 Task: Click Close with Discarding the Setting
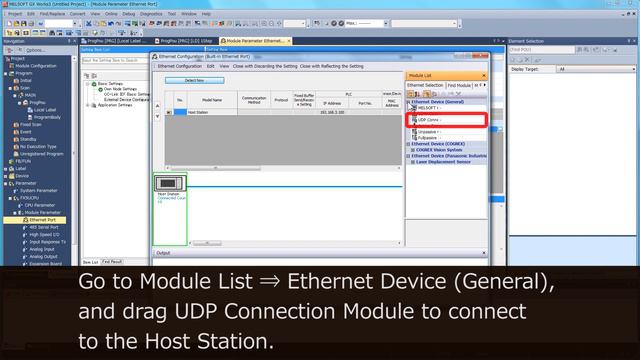(265, 66)
